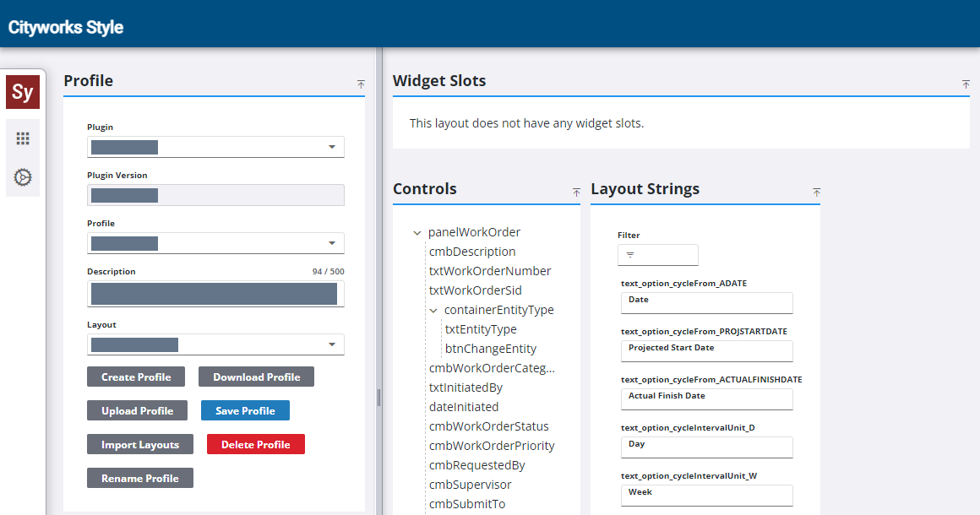Click the Layout Strings Filter input
The height and width of the screenshot is (515, 980).
(x=657, y=255)
